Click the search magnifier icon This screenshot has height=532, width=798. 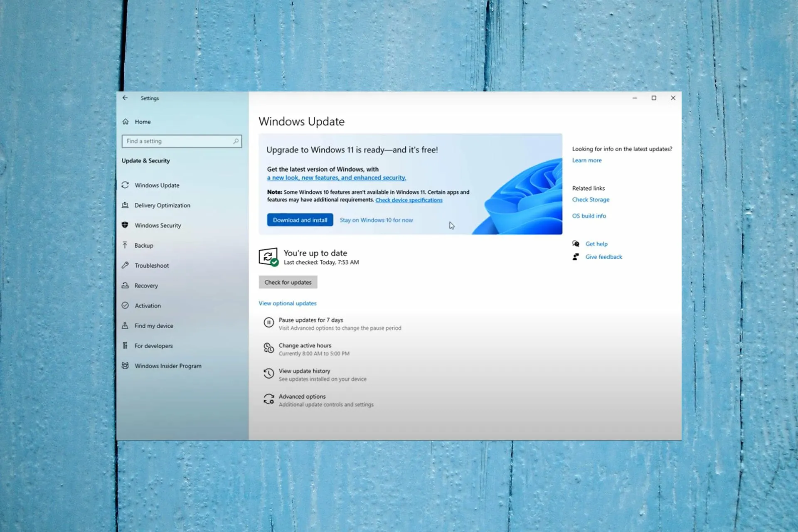click(236, 141)
